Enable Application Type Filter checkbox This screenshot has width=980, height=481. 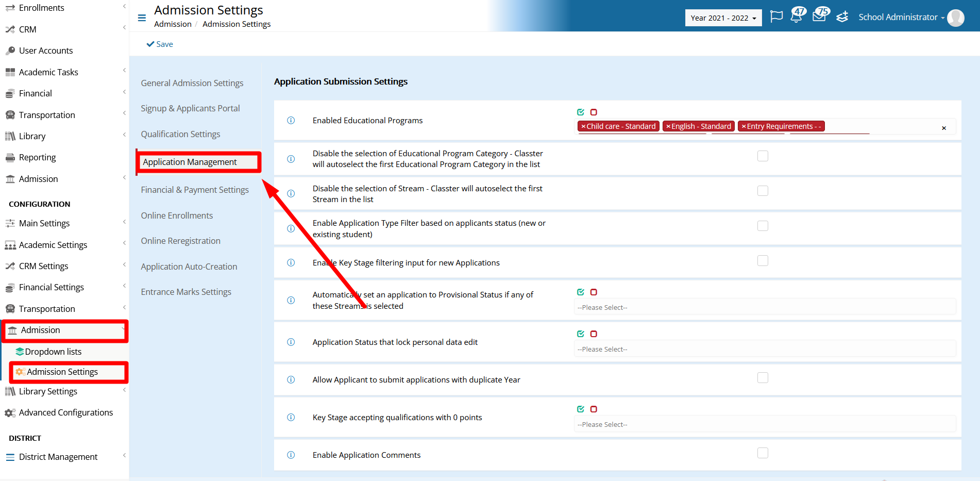click(x=763, y=226)
